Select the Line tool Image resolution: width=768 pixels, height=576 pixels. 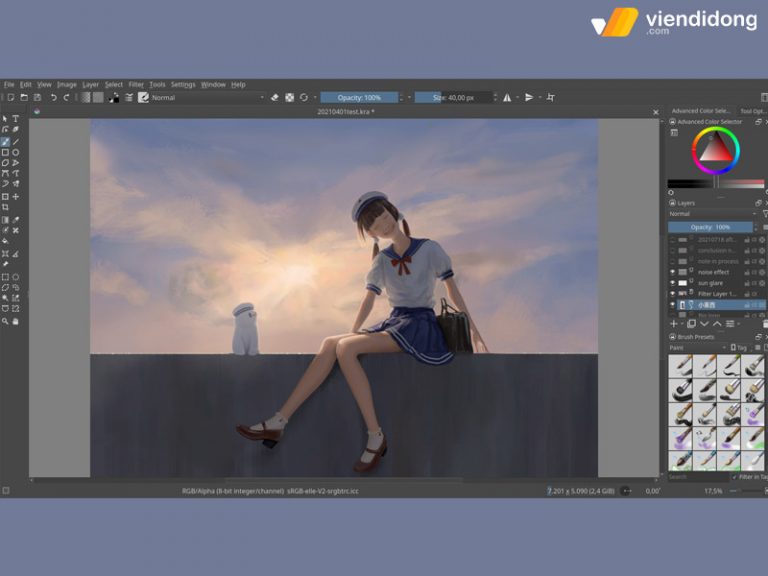(x=16, y=142)
